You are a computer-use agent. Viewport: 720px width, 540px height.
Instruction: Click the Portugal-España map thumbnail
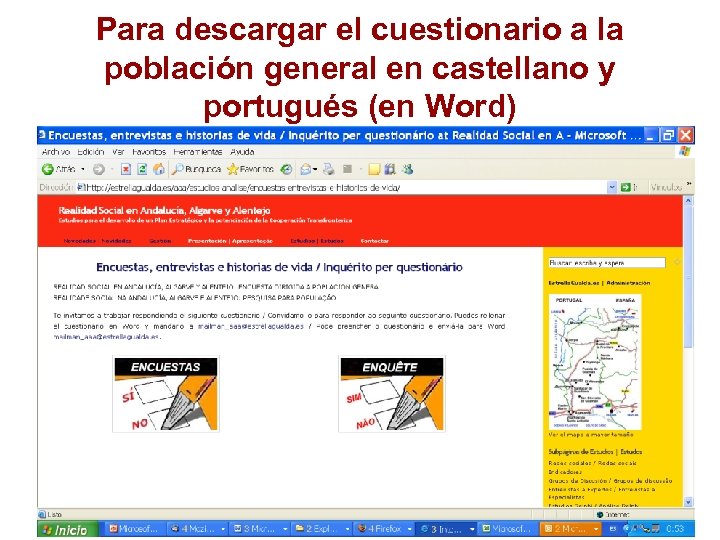coord(595,362)
